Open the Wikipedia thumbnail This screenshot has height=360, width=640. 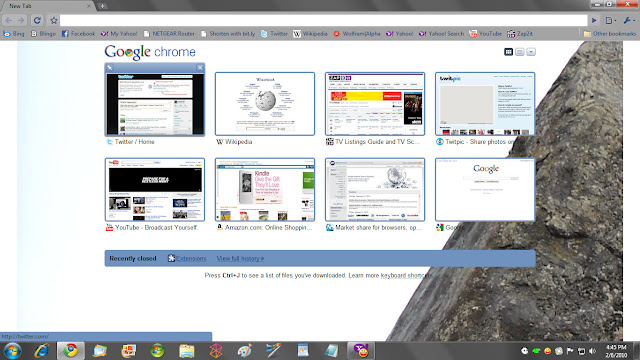[265, 104]
